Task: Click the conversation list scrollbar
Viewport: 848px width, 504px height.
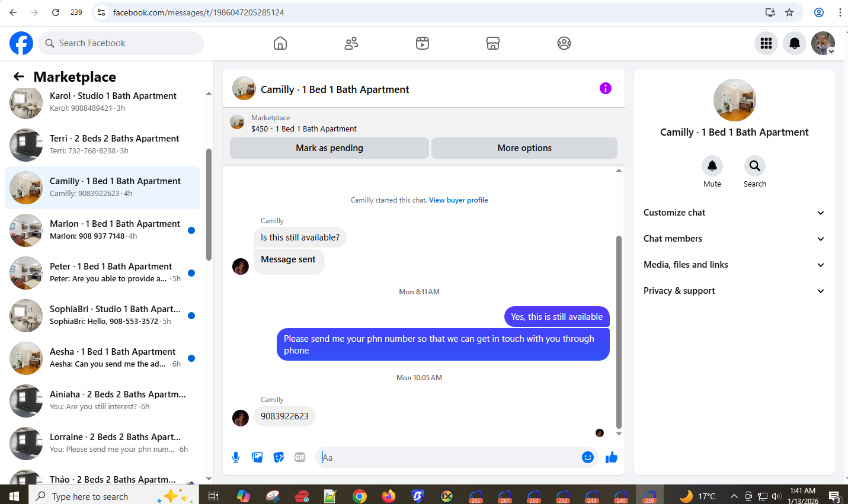Action: [x=209, y=204]
